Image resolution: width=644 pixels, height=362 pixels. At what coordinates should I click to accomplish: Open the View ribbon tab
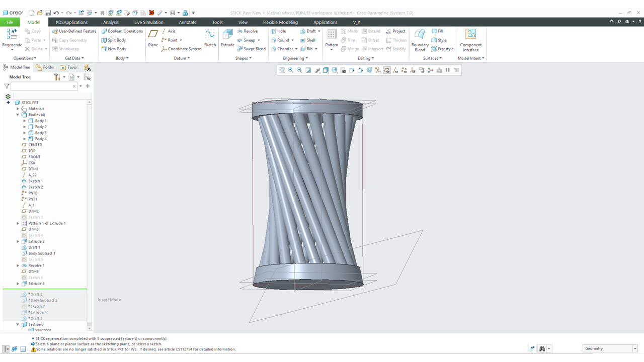243,22
